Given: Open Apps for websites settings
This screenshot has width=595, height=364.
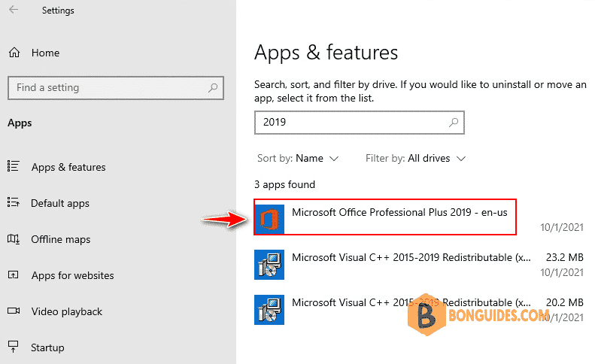Looking at the screenshot, I should 72,275.
